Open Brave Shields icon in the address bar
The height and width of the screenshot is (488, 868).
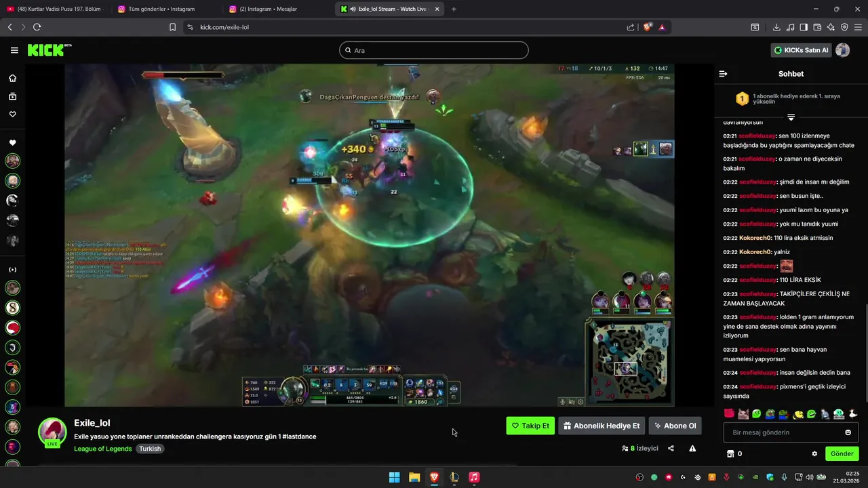click(x=647, y=27)
